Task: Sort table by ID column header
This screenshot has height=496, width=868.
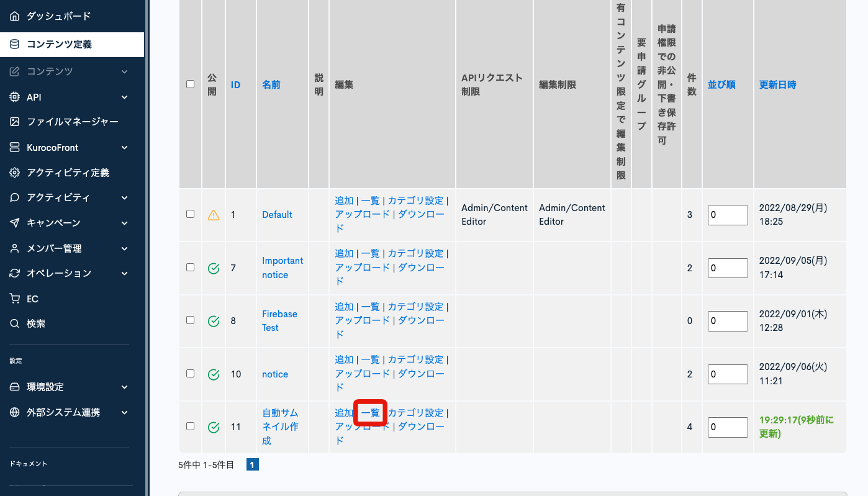Action: pyautogui.click(x=236, y=84)
